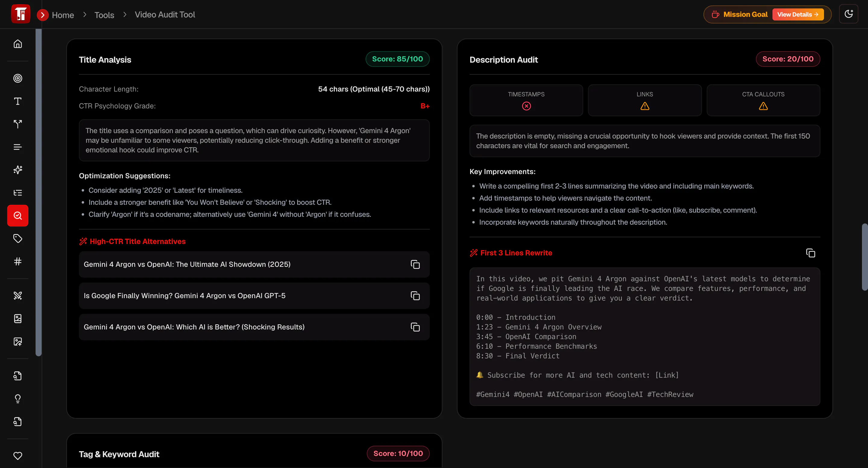Copy the 'Is Google Finally Winning?' title

click(x=415, y=296)
